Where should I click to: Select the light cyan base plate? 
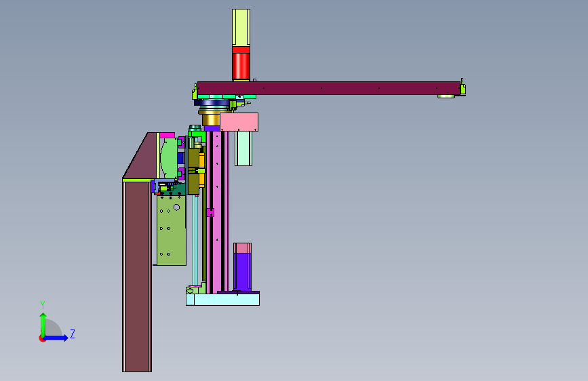pyautogui.click(x=222, y=300)
